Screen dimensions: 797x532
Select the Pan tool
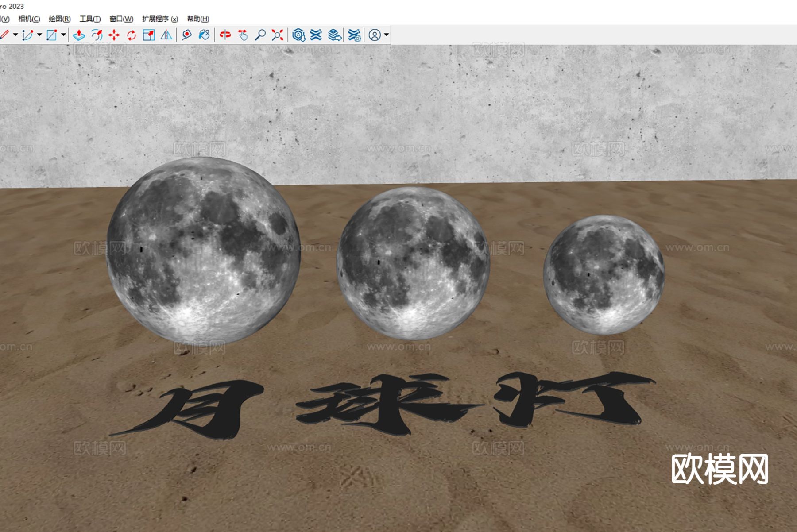[243, 34]
